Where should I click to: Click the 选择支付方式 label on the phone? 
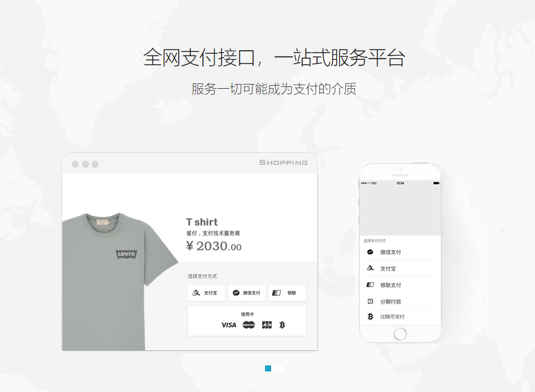click(x=374, y=240)
